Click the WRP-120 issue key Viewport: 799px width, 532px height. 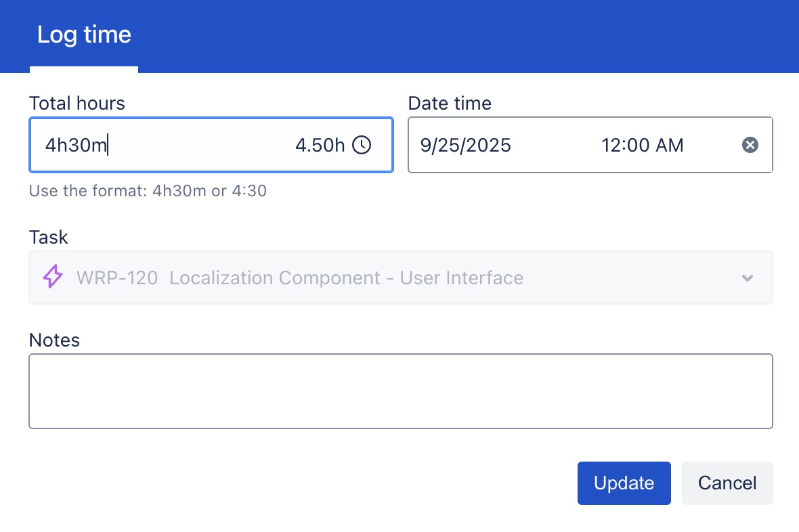coord(117,278)
